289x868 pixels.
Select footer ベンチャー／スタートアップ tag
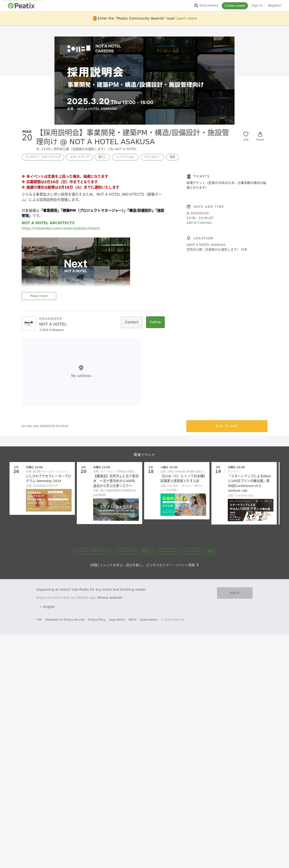pos(92,551)
